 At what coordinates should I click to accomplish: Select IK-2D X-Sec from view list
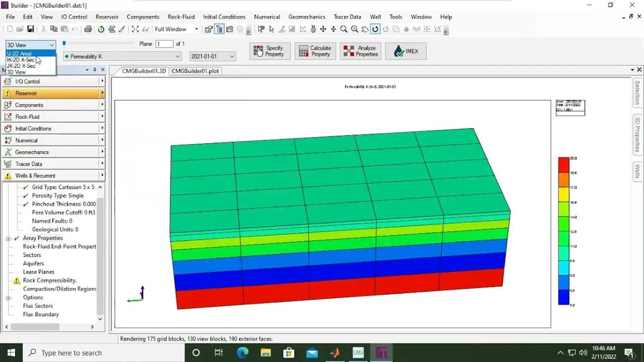pos(30,60)
